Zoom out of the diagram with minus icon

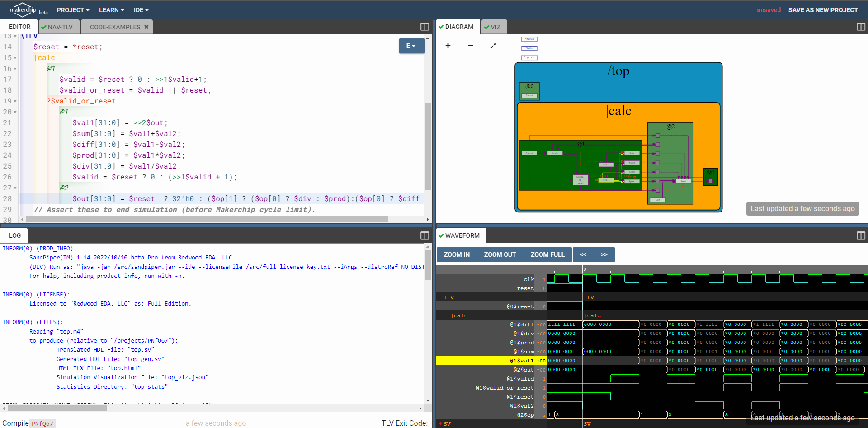click(x=470, y=46)
